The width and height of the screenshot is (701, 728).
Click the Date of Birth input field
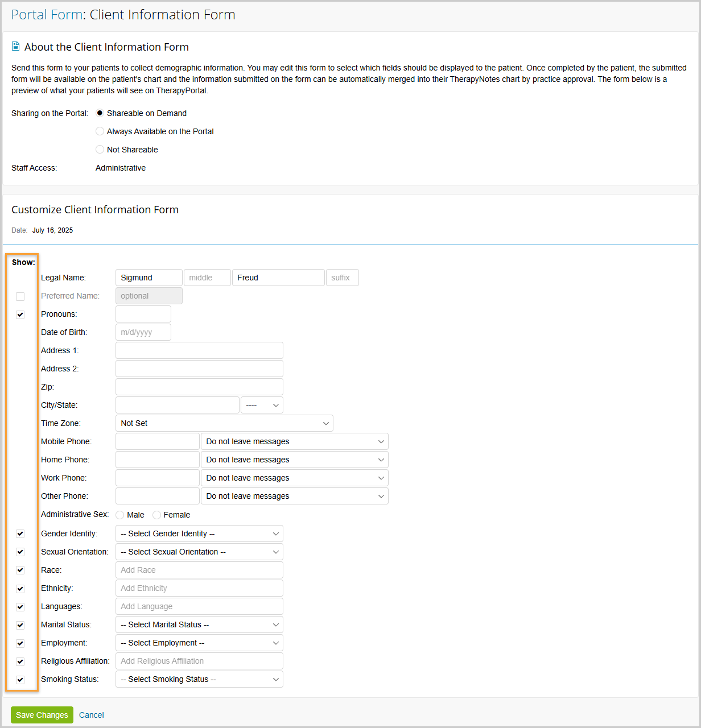143,332
